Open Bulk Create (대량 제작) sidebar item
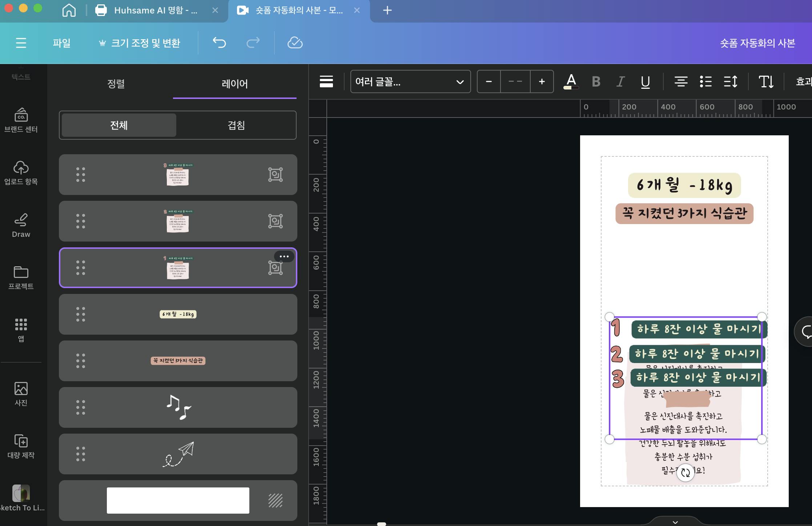812x526 pixels. coord(21,447)
